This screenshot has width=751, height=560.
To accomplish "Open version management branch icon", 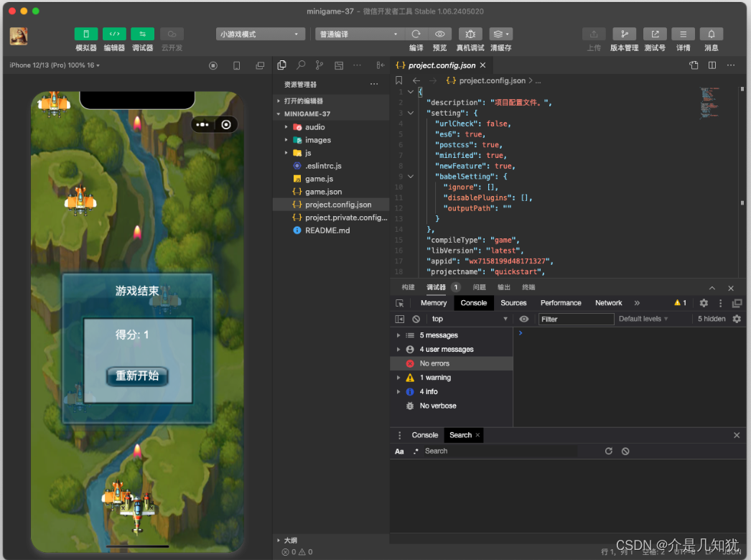I will coord(625,34).
